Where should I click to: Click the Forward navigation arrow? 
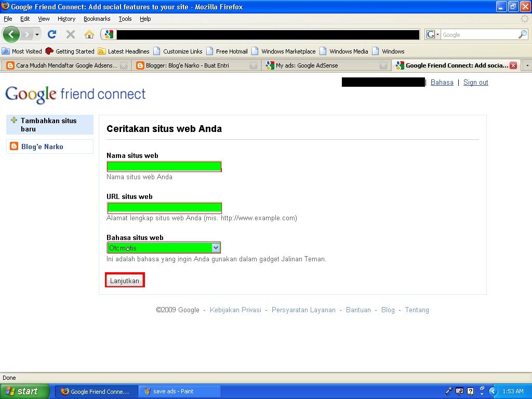click(26, 34)
